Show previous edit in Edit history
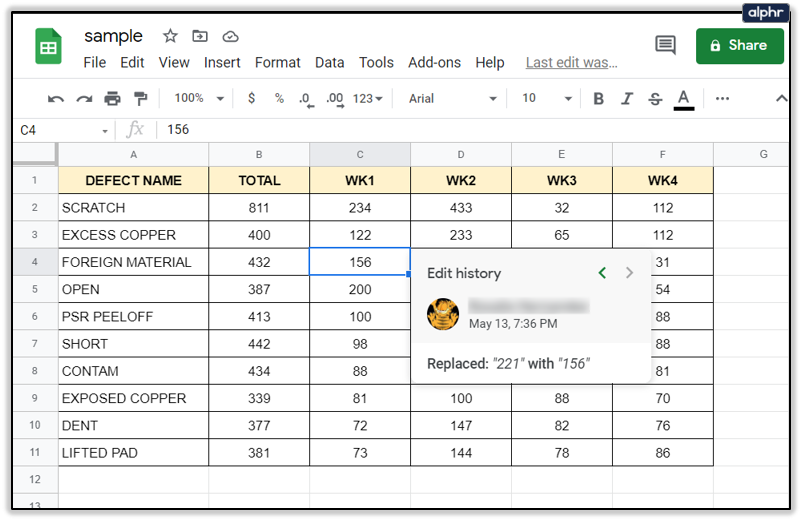The height and width of the screenshot is (521, 802). (602, 273)
